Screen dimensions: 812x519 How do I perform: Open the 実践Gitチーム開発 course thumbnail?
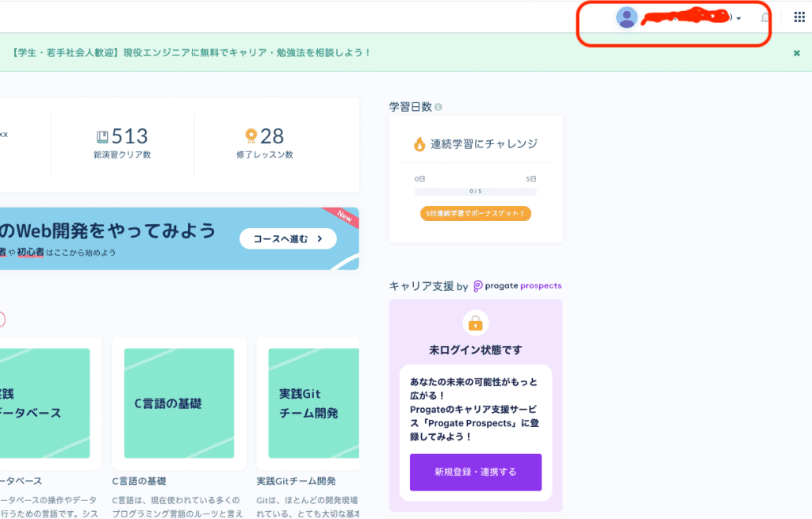[x=313, y=403]
